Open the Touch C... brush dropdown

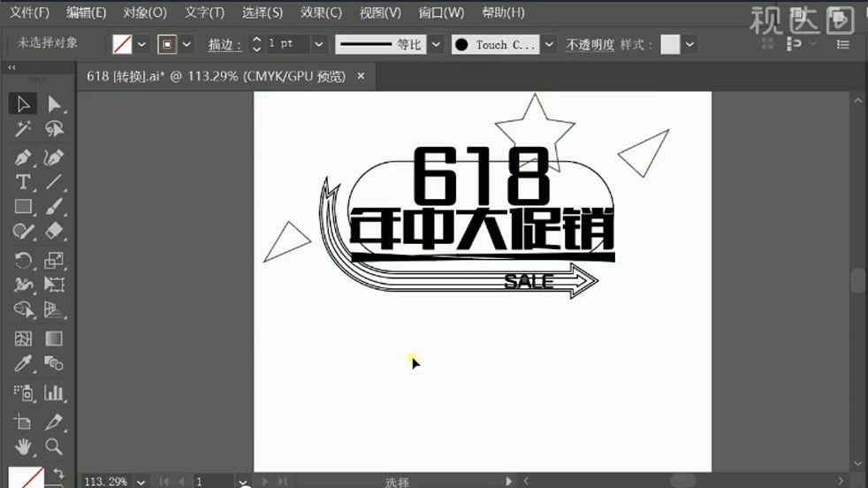[549, 44]
